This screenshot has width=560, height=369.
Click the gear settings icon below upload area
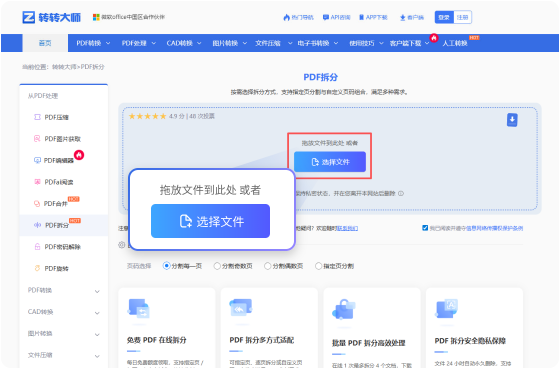(121, 245)
